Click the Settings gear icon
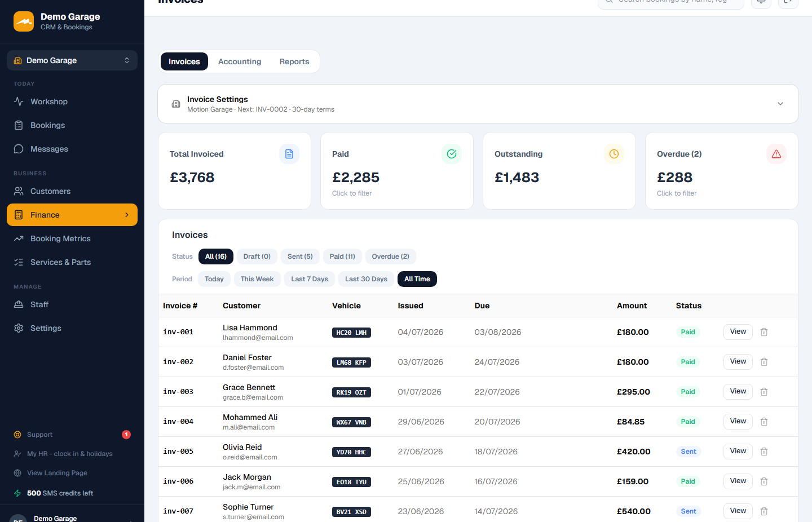This screenshot has width=812, height=522. [19, 328]
